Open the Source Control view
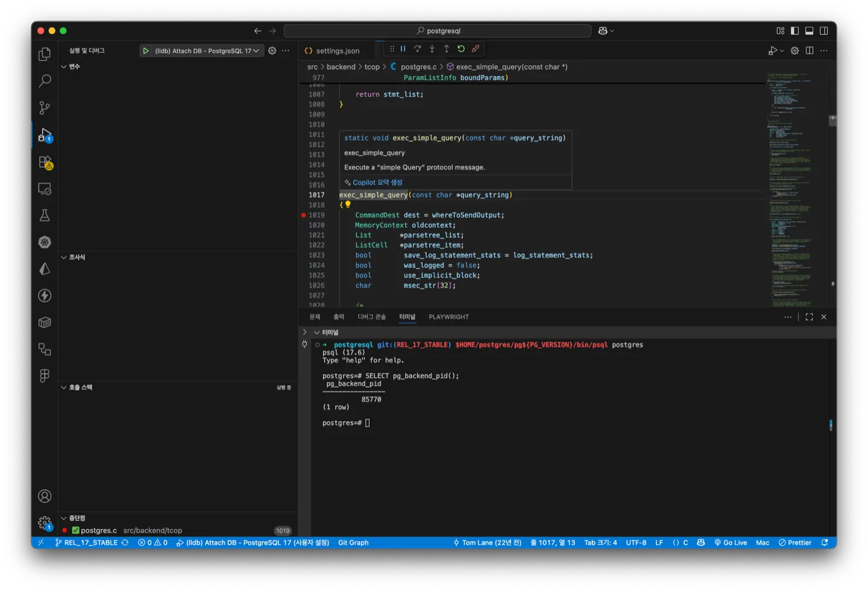 coord(45,108)
